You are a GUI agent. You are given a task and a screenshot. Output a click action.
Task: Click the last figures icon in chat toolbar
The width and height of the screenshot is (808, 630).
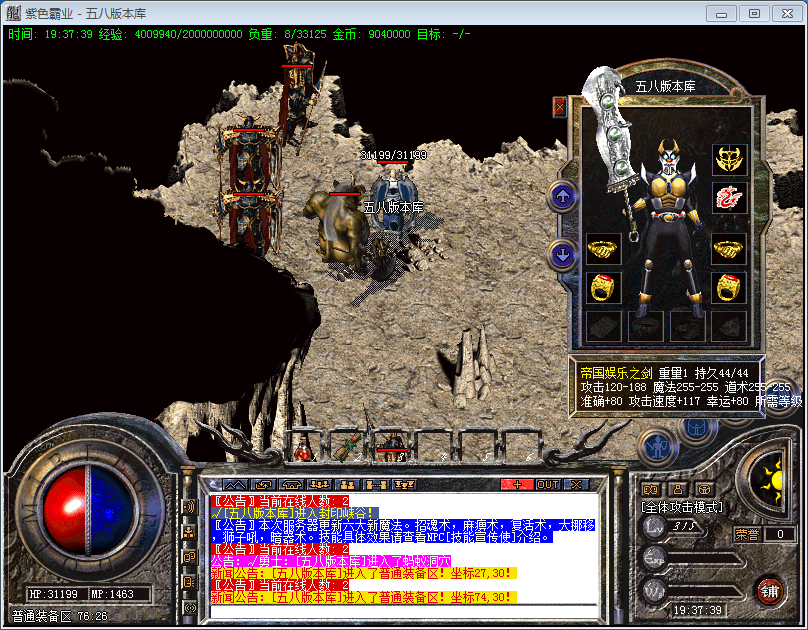coord(403,485)
